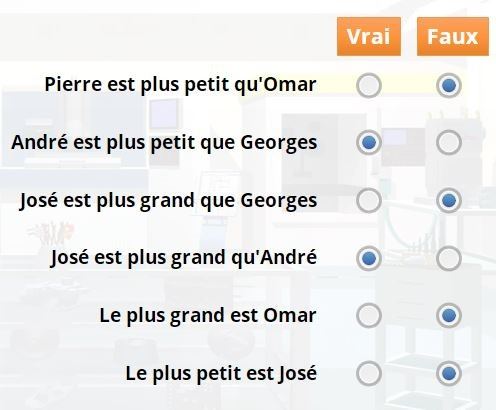Click the statement text Le plus petit est José
The width and height of the screenshot is (496, 410).
point(221,373)
